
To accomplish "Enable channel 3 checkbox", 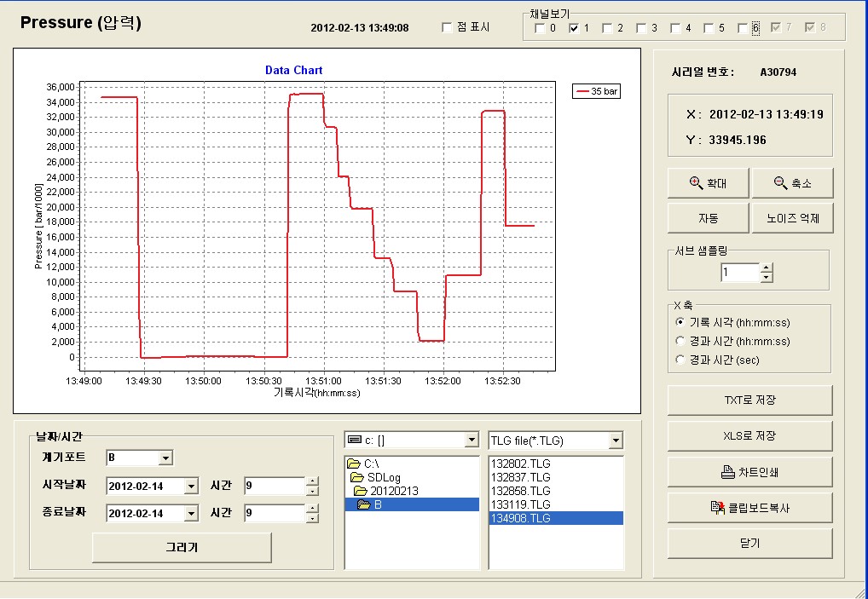I will [641, 28].
